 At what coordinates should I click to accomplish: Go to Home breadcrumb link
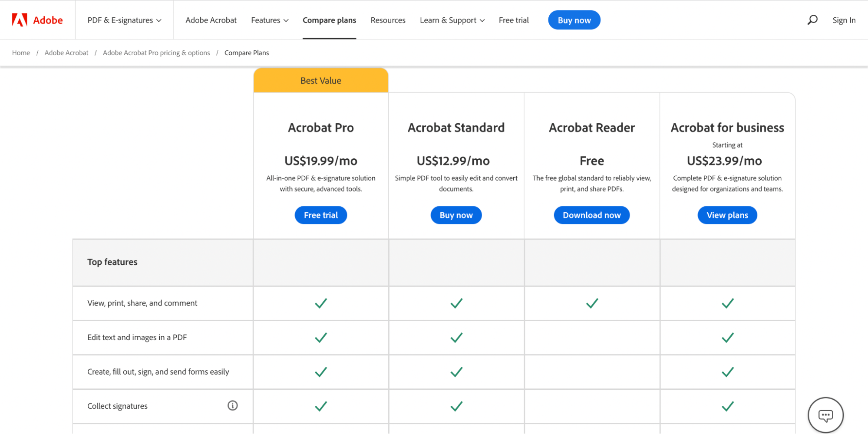[21, 53]
